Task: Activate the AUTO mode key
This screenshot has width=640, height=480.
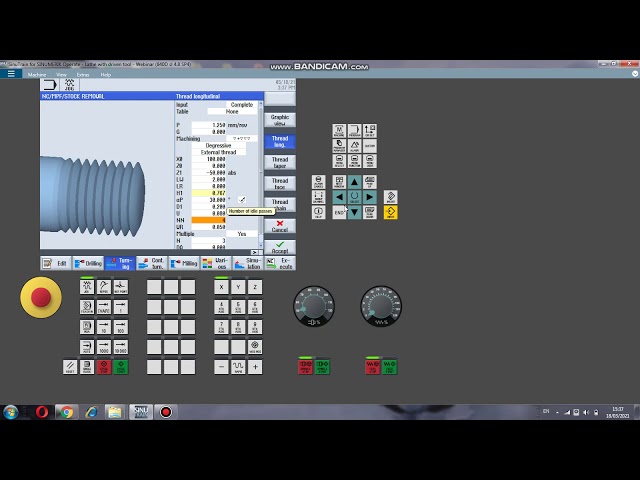Action: coord(87,347)
